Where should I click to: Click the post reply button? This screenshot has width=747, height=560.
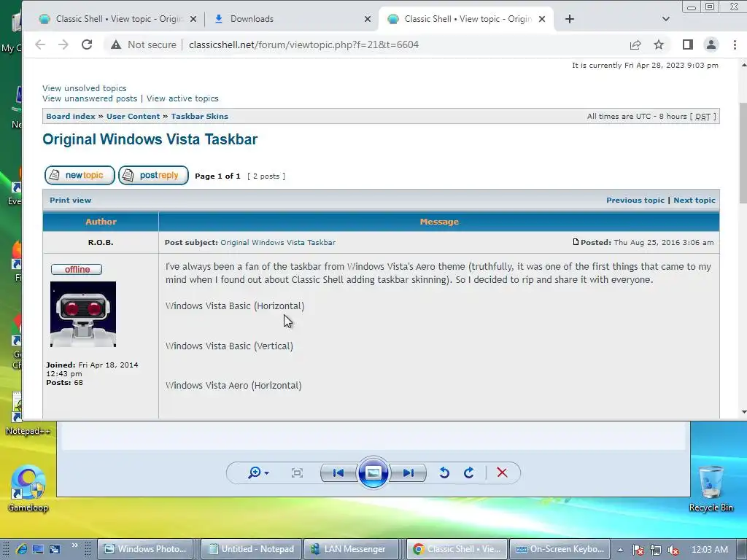pos(153,175)
